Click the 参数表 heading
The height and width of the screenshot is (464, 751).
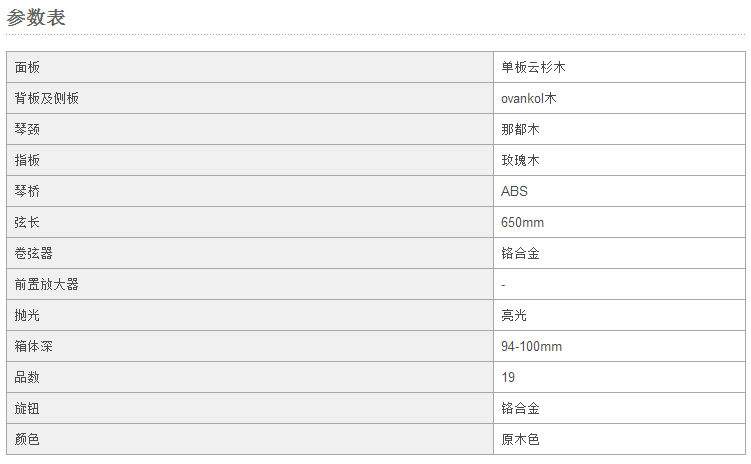pos(36,18)
